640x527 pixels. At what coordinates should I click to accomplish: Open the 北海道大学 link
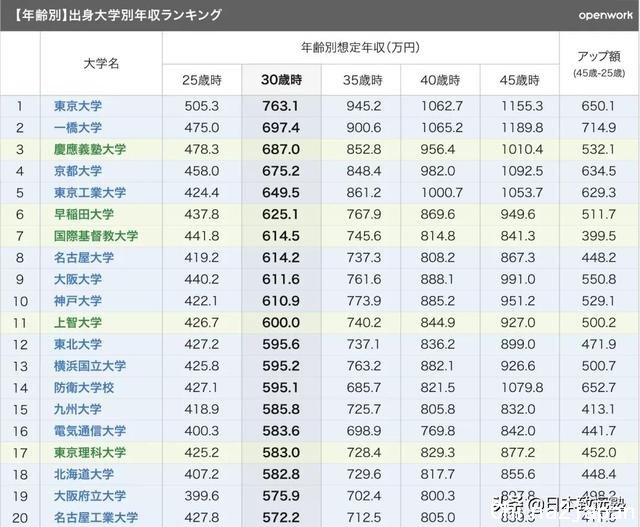(84, 474)
